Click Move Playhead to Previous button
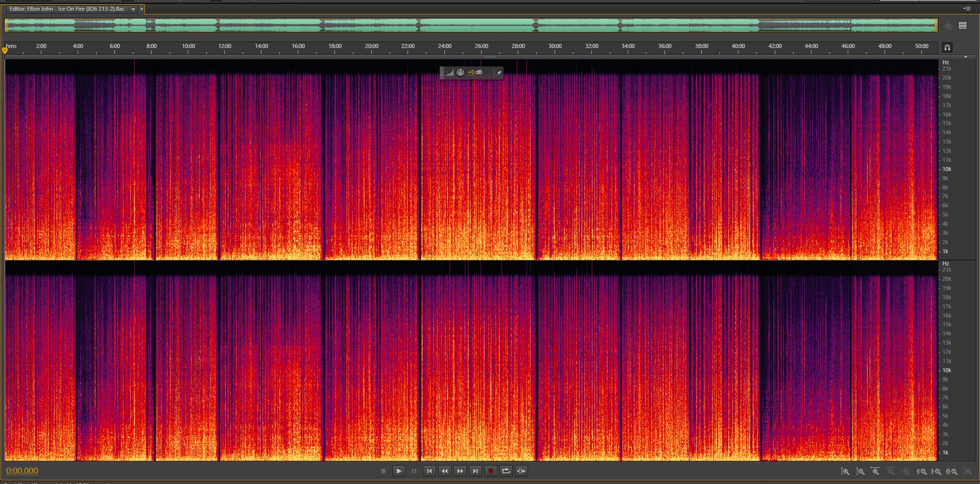 point(429,471)
